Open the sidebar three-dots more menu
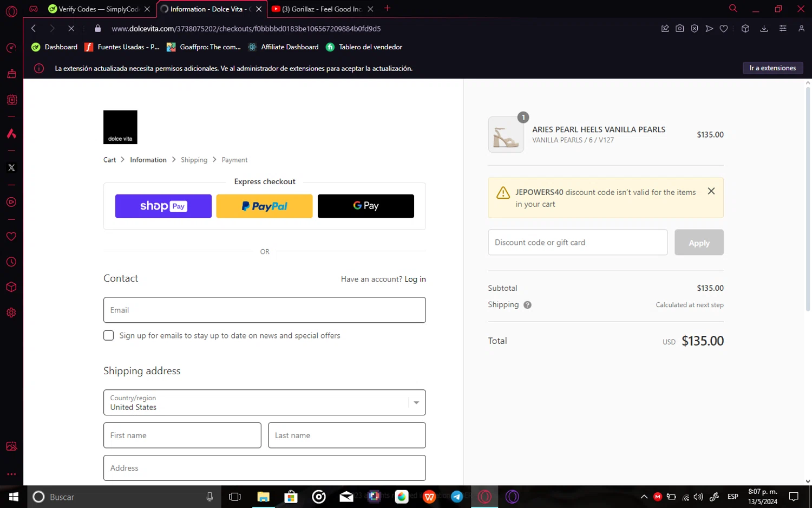812x508 pixels. pos(11,474)
